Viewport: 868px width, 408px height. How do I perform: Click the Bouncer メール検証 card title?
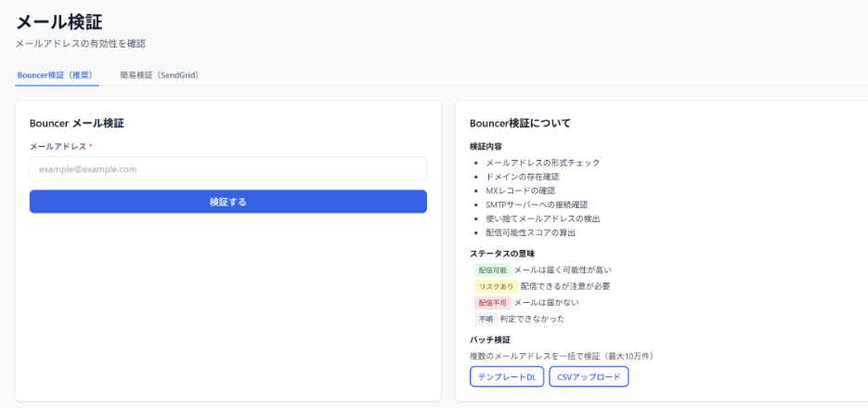(77, 123)
